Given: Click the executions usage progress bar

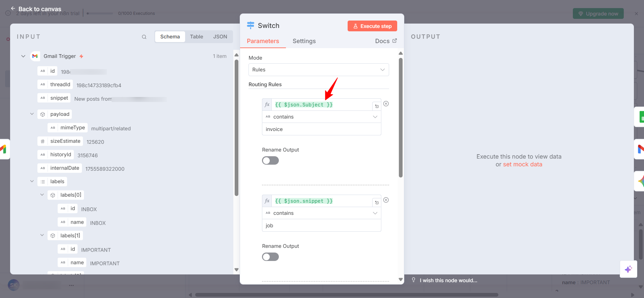Looking at the screenshot, I should coord(100,13).
